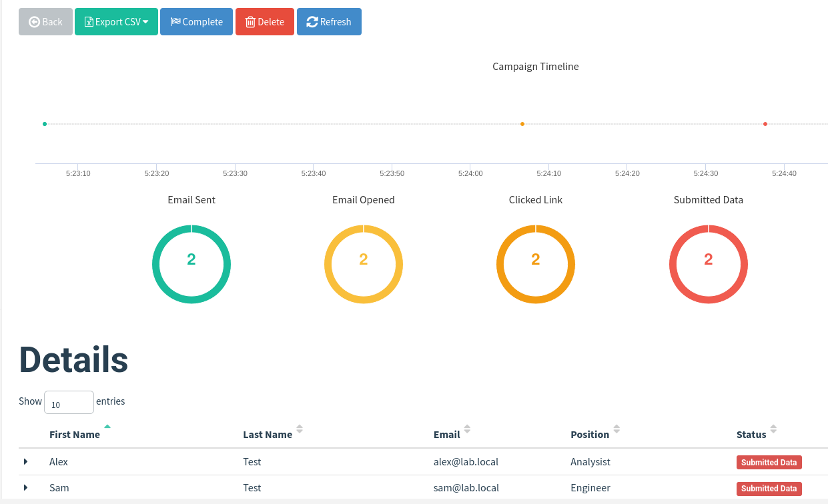Click the Campaign Timeline title

536,67
